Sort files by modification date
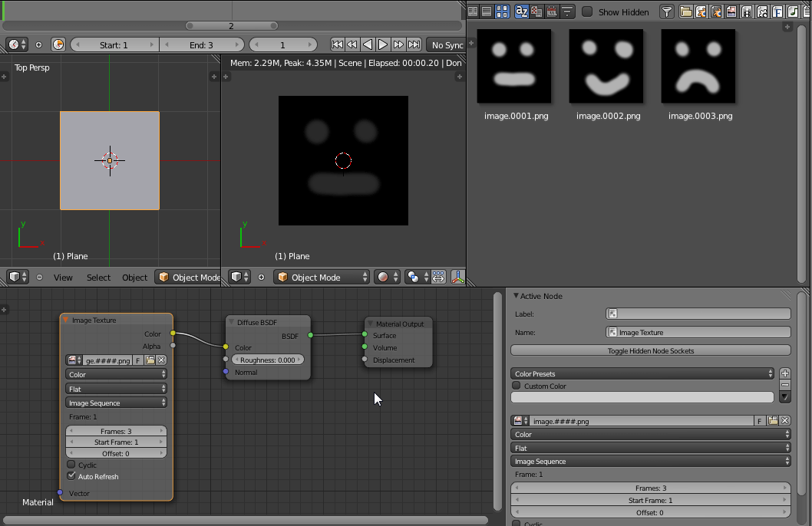Image resolution: width=812 pixels, height=526 pixels. pos(552,12)
